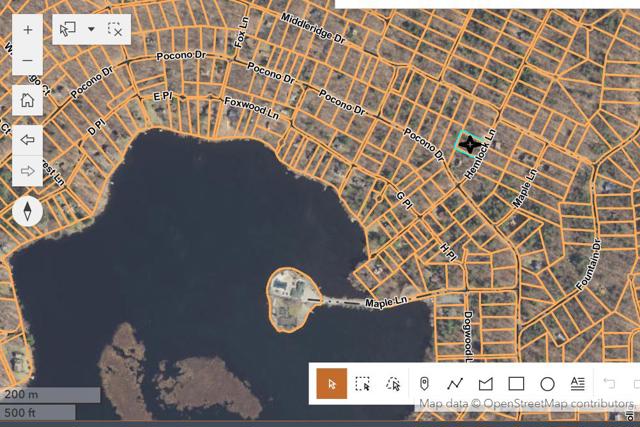Zoom out of the map

(27, 60)
